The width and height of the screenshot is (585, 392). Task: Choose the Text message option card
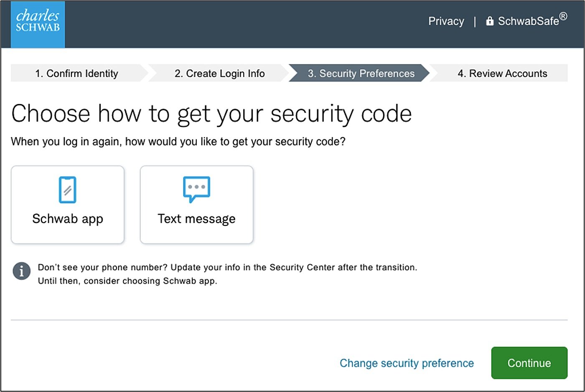tap(196, 205)
